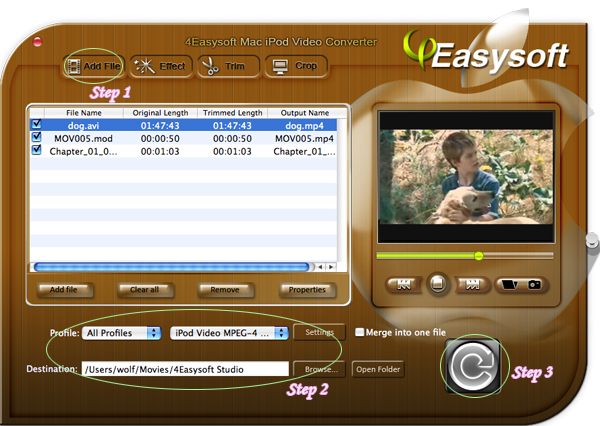Screen dimensions: 600x426
Task: Click the file list scroll right arrow
Action: click(331, 267)
